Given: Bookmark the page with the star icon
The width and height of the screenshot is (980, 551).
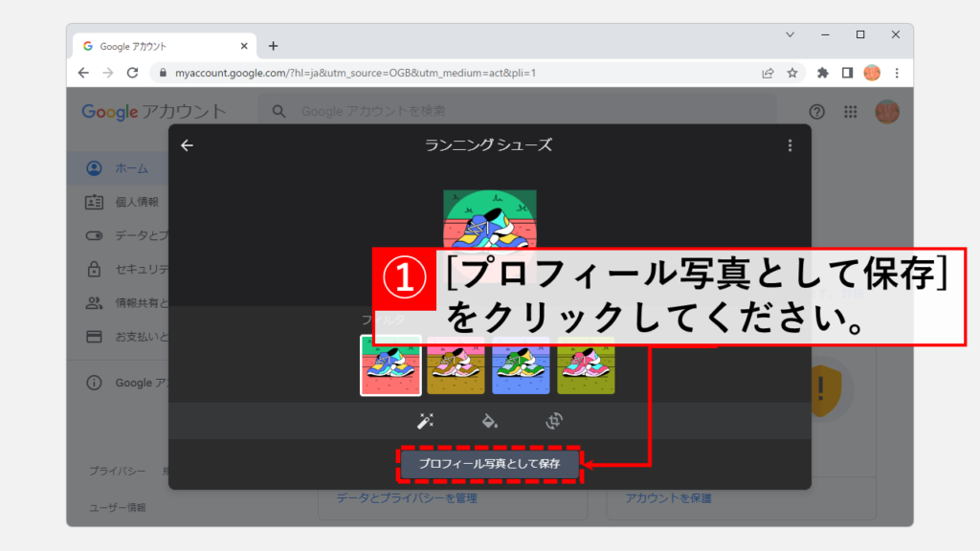Looking at the screenshot, I should [792, 73].
